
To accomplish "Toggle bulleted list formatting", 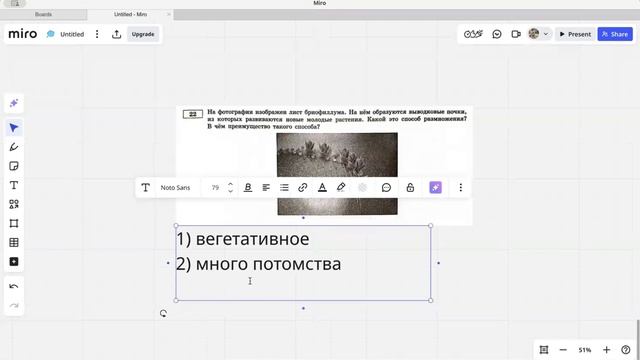I will click(x=284, y=187).
